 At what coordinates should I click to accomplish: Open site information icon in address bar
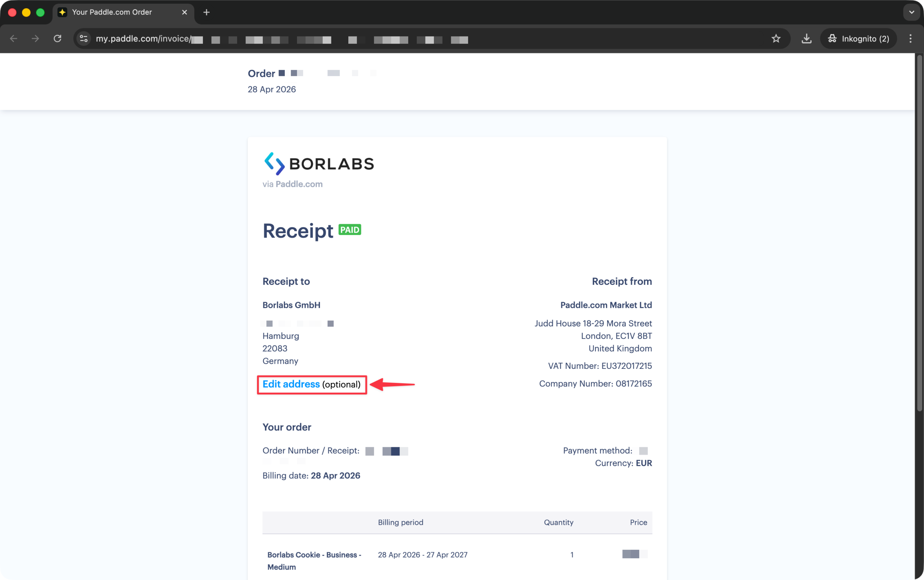pos(84,39)
